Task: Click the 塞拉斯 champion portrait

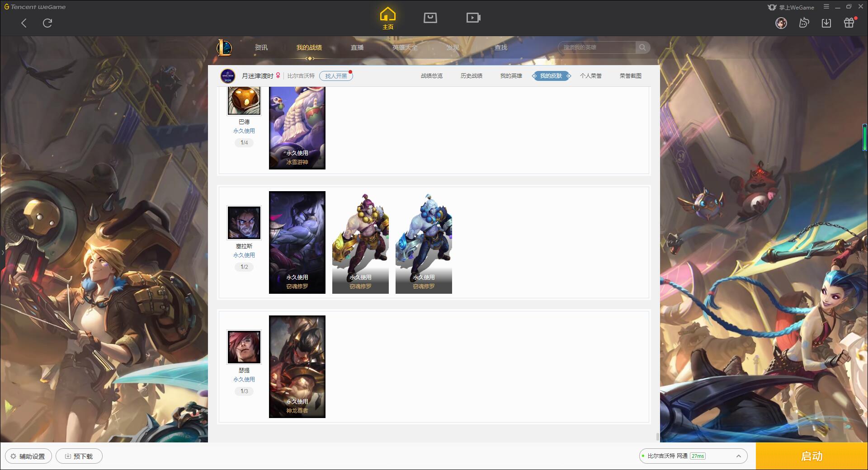Action: pos(244,223)
